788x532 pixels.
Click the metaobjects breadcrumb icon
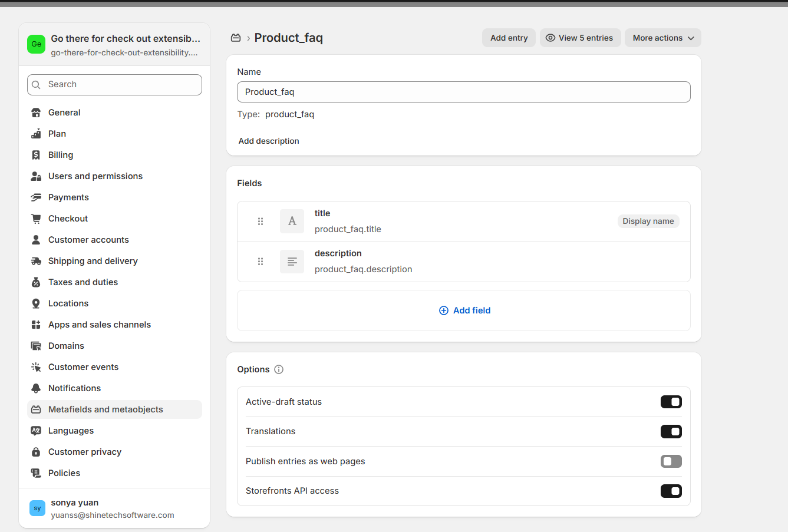(x=236, y=38)
